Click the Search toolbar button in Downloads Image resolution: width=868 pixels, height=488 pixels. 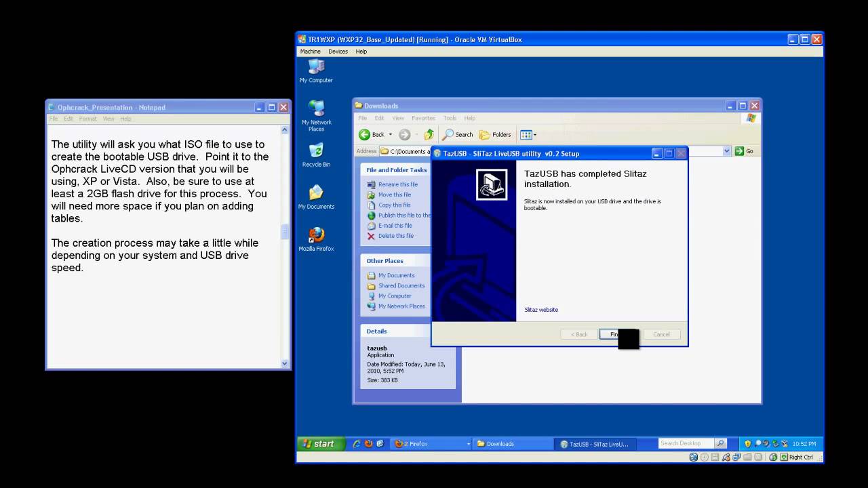click(458, 134)
